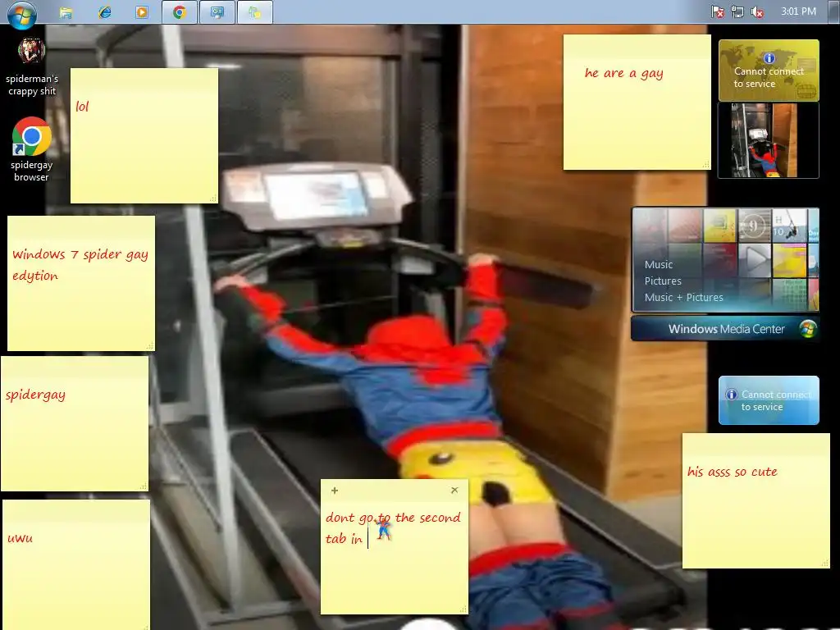This screenshot has height=630, width=840.
Task: Click the gold weather gadget with world map
Action: tap(769, 71)
